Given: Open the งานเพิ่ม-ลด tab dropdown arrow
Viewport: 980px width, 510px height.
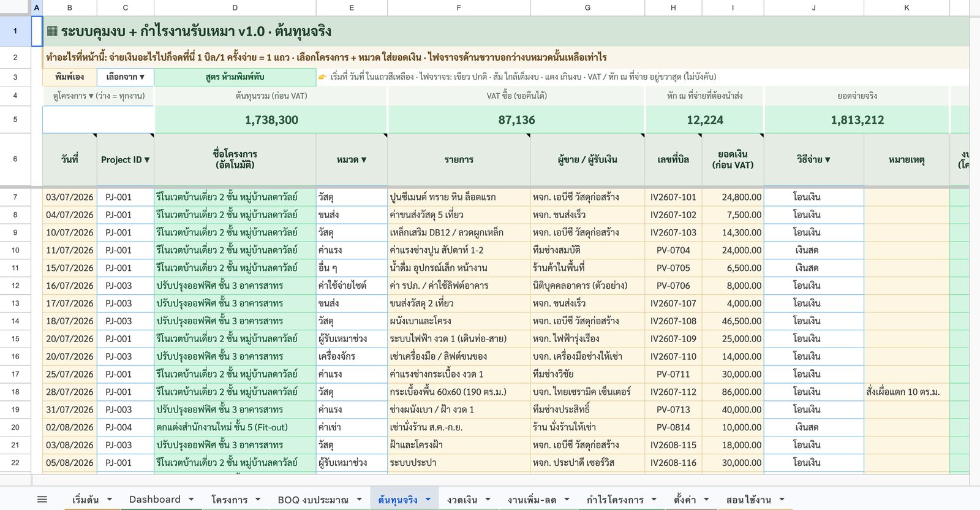Looking at the screenshot, I should [567, 500].
